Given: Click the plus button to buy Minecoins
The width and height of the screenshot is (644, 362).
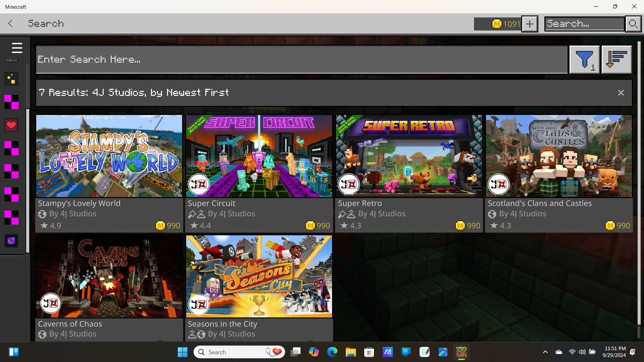Looking at the screenshot, I should point(530,24).
